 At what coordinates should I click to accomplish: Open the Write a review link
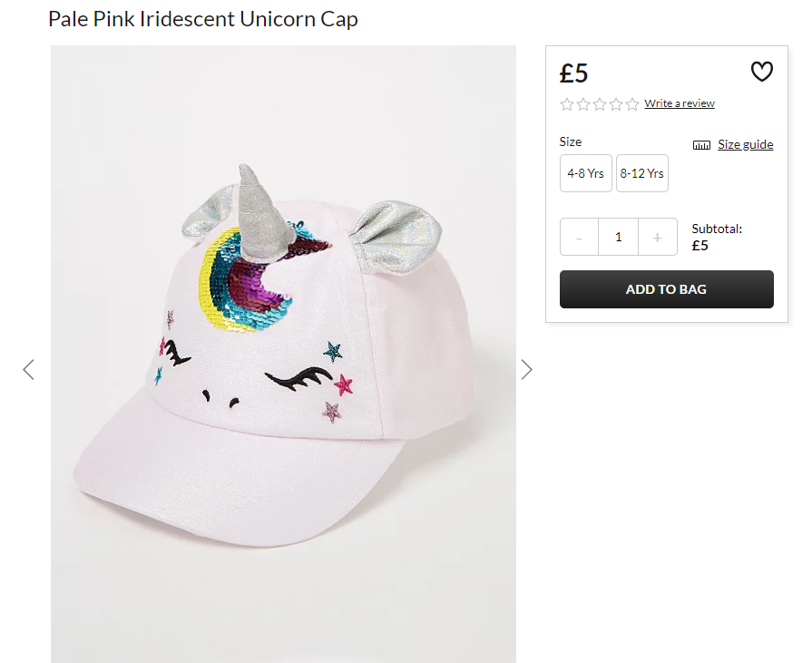coord(680,103)
